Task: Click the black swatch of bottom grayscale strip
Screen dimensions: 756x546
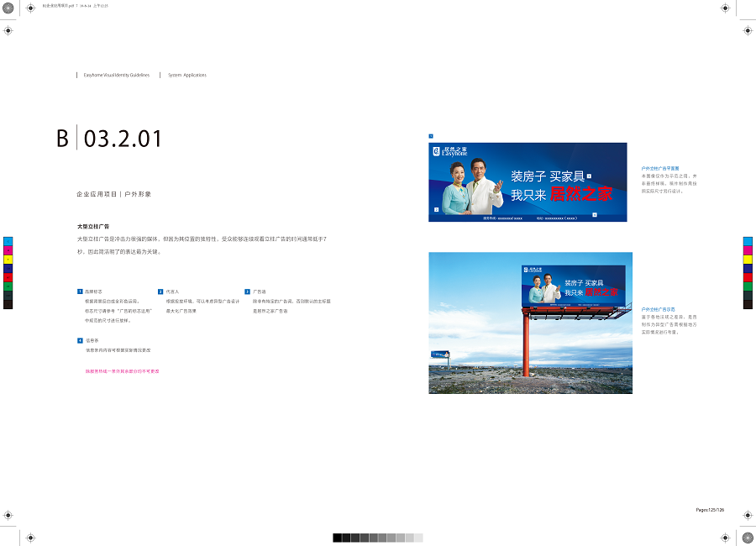Action: (x=338, y=538)
